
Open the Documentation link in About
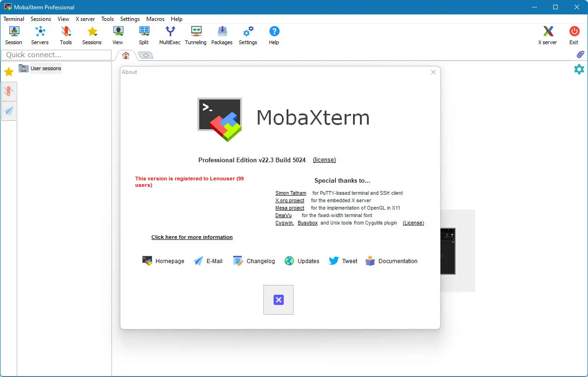tap(392, 261)
